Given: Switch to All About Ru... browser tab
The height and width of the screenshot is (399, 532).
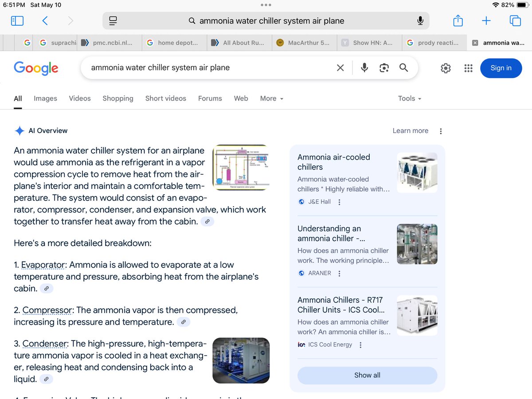Looking at the screenshot, I should point(239,43).
